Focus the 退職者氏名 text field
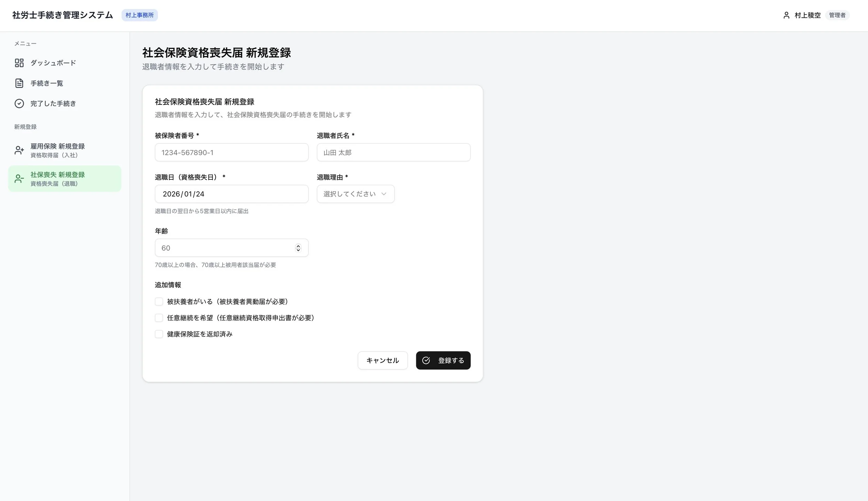Image resolution: width=868 pixels, height=501 pixels. point(393,152)
